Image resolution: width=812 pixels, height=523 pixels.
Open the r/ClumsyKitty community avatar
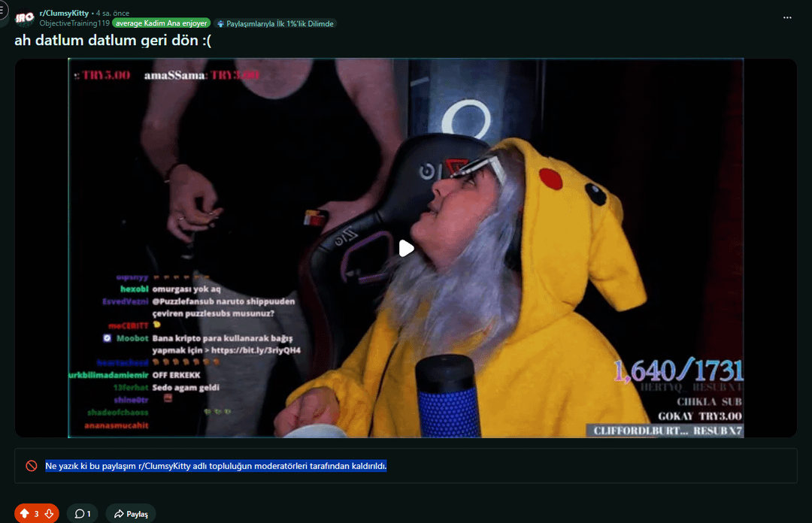tap(25, 18)
